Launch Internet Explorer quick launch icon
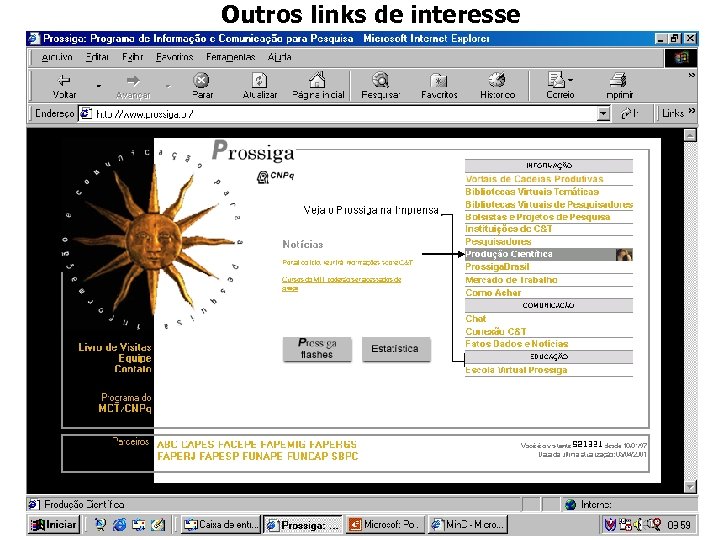Image resolution: width=720 pixels, height=540 pixels. (119, 524)
